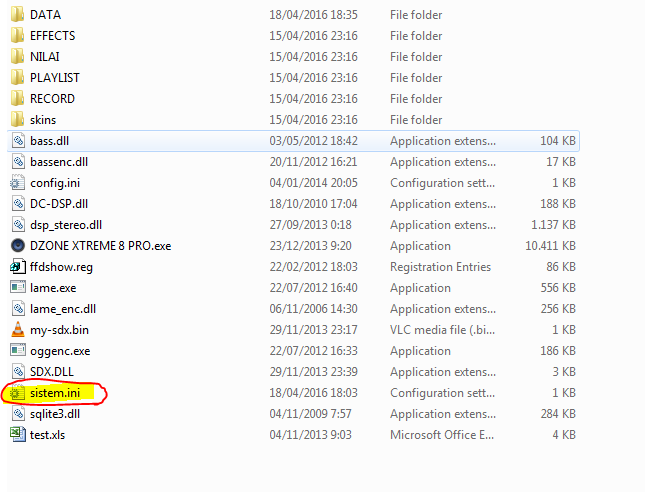Image resolution: width=645 pixels, height=492 pixels.
Task: Select DZONE XTREME 8 PRO.exe file name
Action: (x=100, y=246)
